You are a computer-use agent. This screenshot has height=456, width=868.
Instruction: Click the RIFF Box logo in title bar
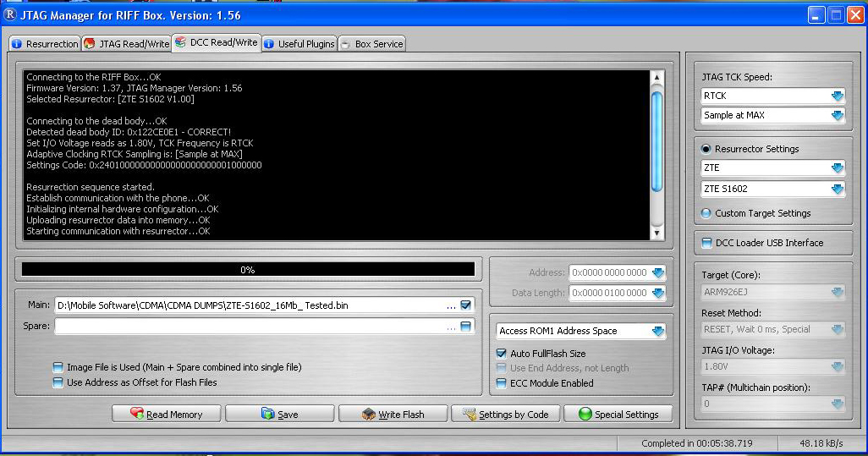click(x=10, y=14)
